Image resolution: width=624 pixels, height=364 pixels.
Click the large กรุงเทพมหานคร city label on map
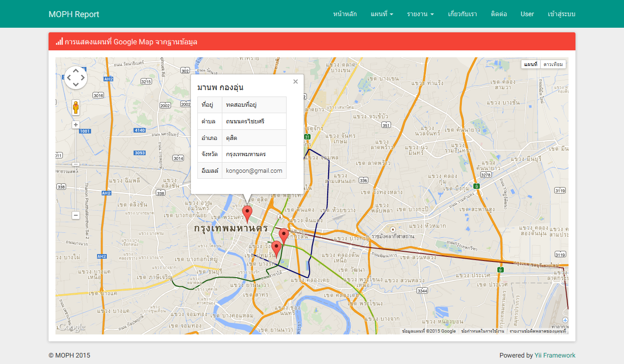pos(231,229)
